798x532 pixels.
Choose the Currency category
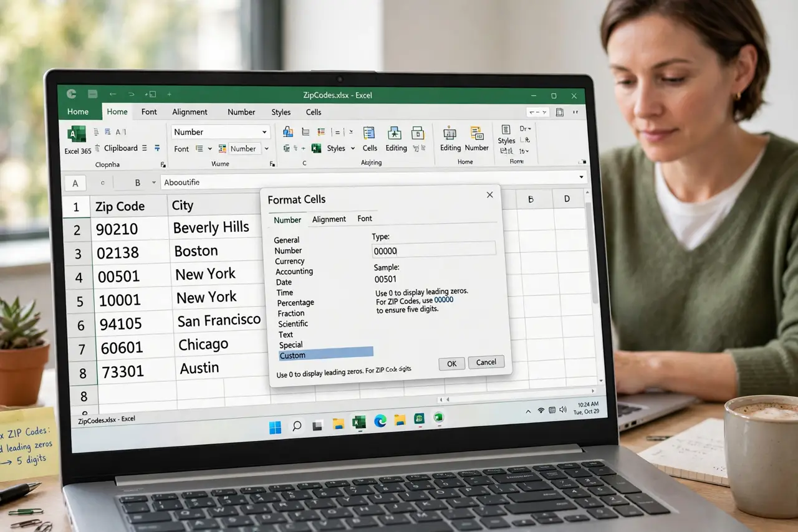click(290, 261)
